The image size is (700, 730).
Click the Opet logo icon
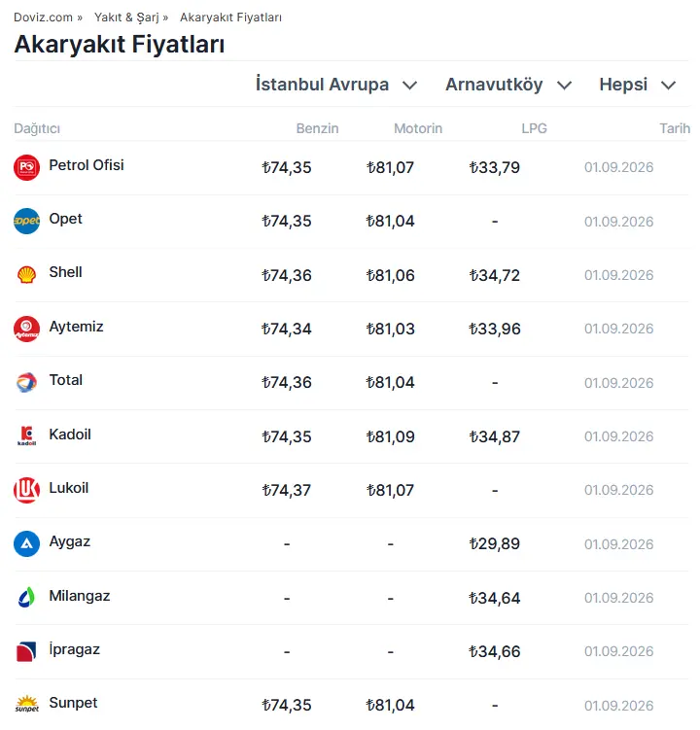(26, 222)
